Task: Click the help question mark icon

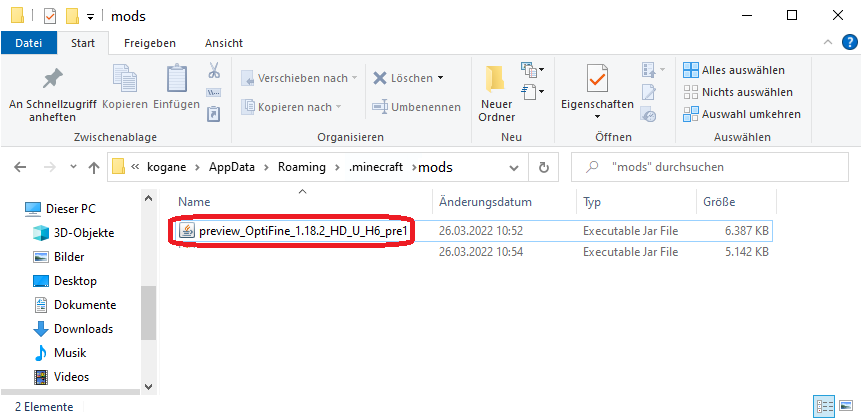Action: [x=848, y=43]
